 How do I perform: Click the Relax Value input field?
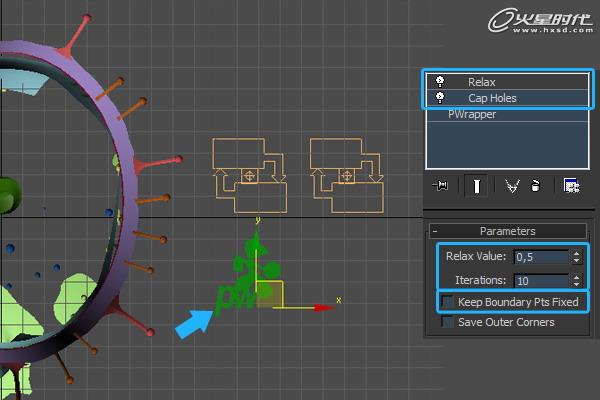[x=540, y=257]
